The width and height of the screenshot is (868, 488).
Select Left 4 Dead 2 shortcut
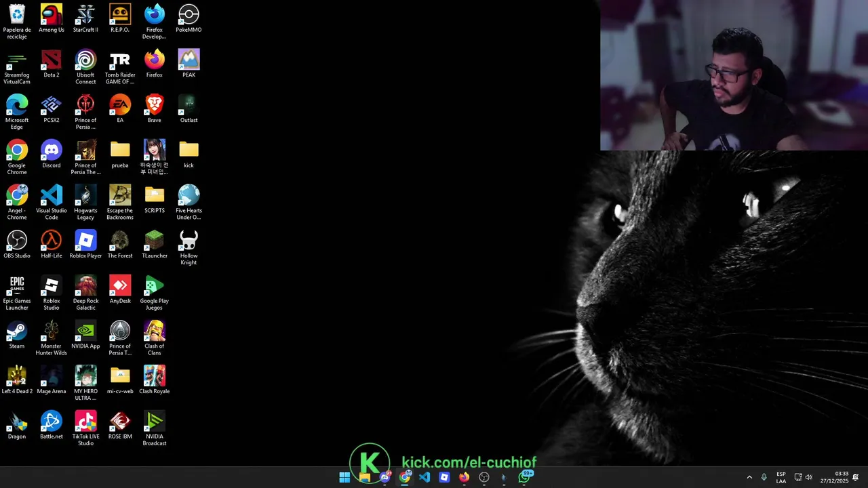(x=17, y=380)
